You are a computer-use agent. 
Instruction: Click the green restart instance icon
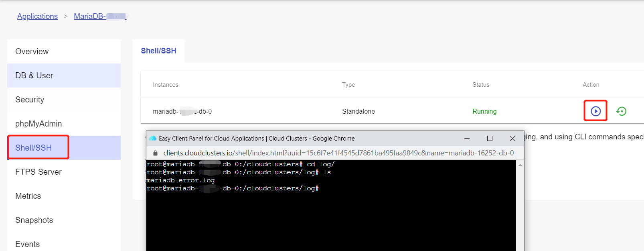621,111
